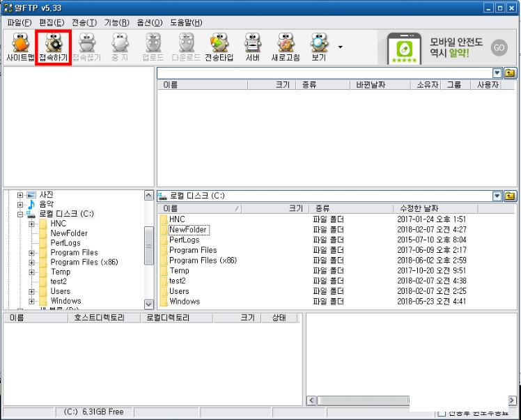Toggle the checkbox in the bottom status bar
The image size is (521, 420).
click(442, 413)
